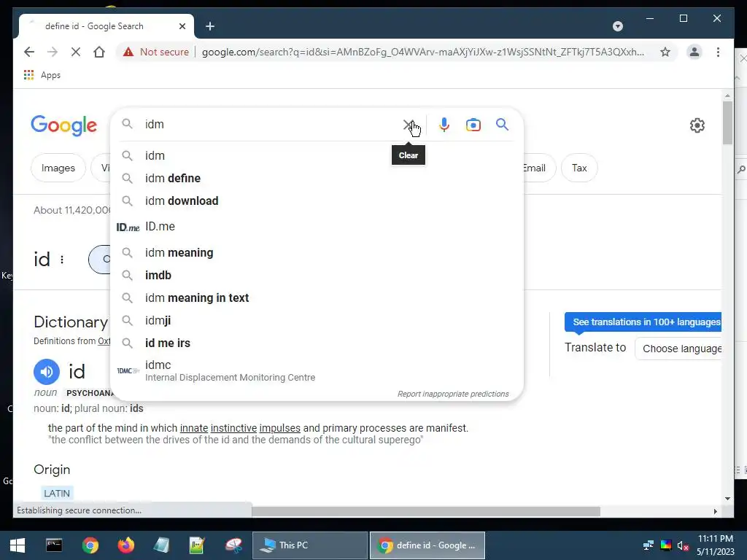This screenshot has height=560, width=747.
Task: Stop loading this page
Action: 76,52
